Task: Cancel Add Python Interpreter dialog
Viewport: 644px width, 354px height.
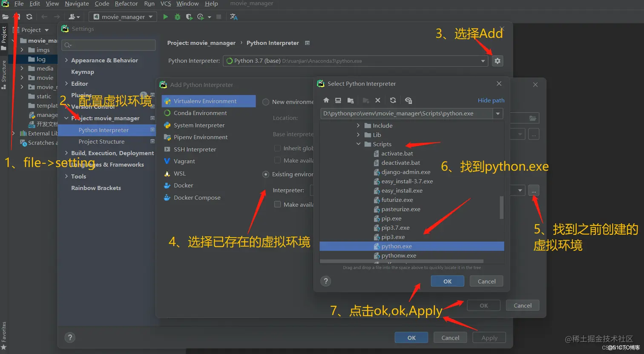Action: coord(523,305)
